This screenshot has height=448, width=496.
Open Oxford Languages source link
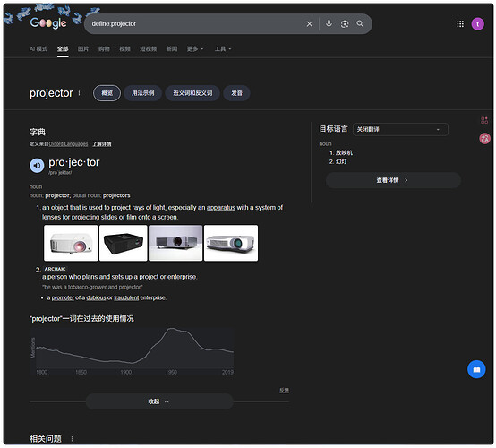[x=68, y=144]
